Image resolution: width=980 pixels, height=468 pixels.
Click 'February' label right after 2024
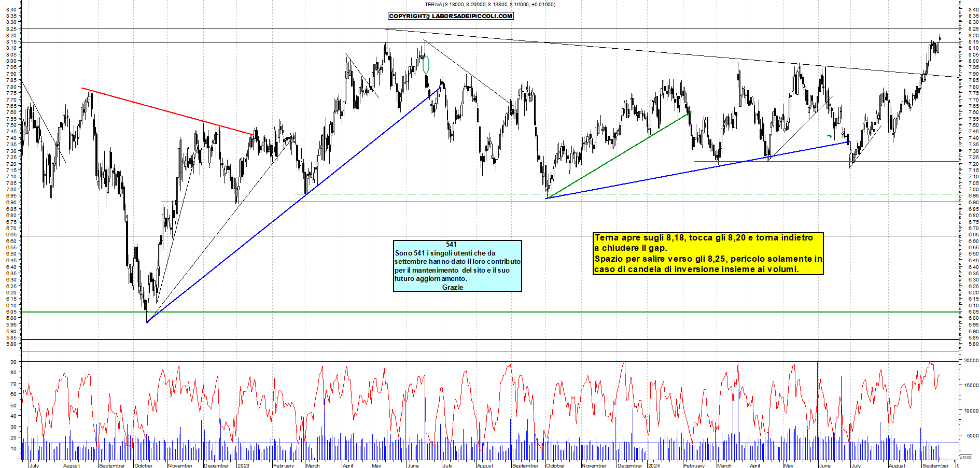694,465
